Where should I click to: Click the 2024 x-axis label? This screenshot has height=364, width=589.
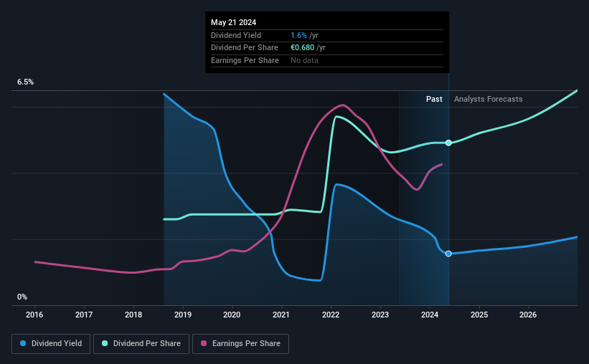(x=430, y=315)
